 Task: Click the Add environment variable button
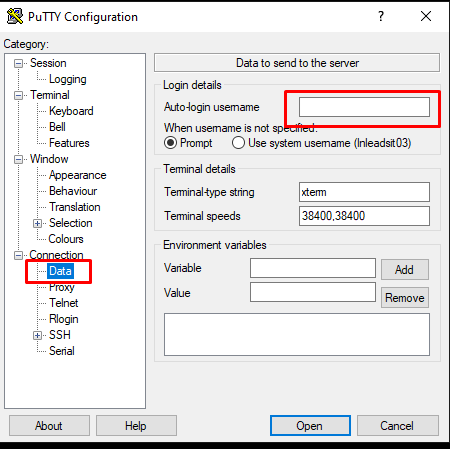[405, 269]
